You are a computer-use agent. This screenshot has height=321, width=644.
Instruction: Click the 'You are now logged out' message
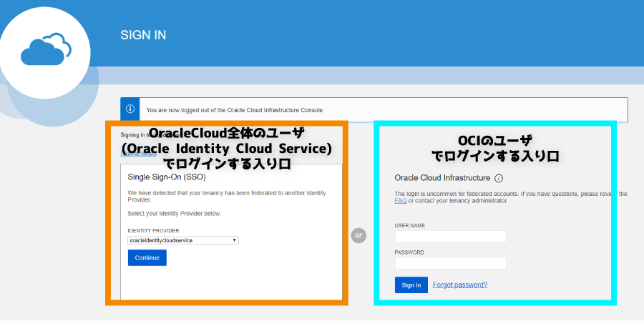pyautogui.click(x=235, y=110)
